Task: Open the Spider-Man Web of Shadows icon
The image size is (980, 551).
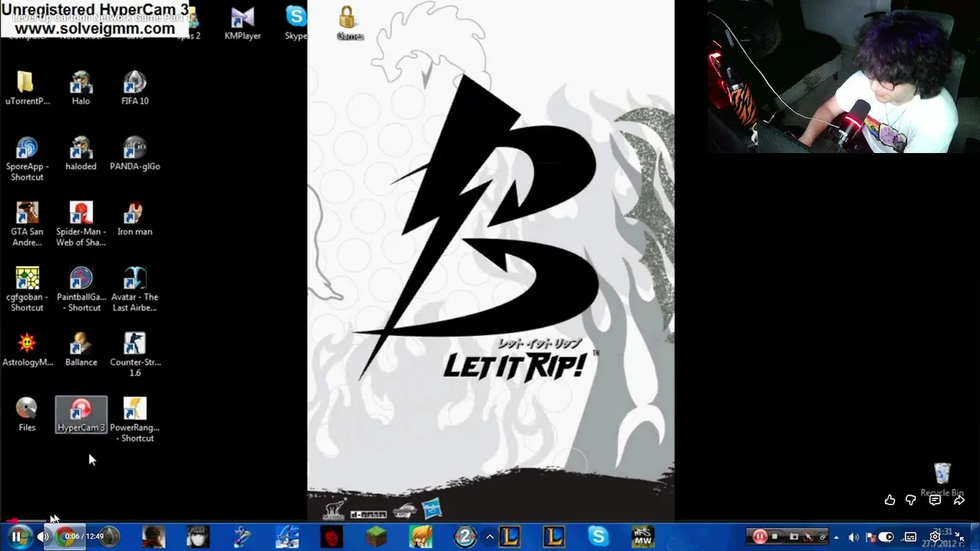Action: click(81, 223)
